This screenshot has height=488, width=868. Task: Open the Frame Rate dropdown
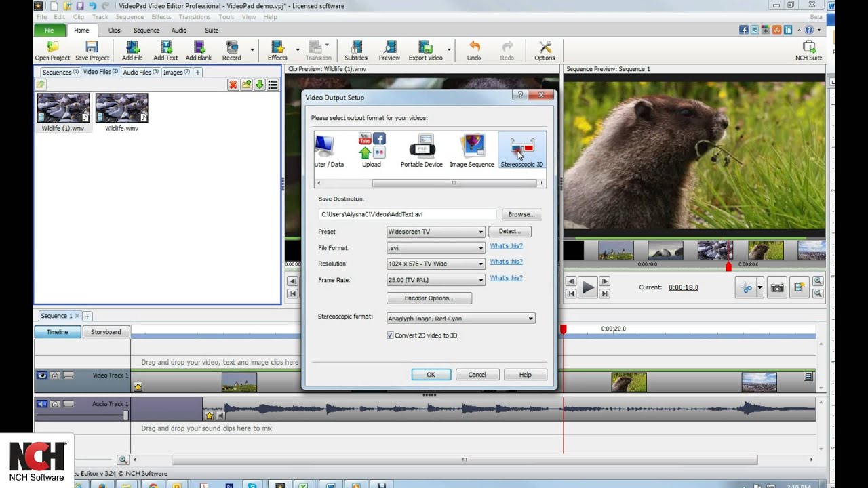click(x=435, y=280)
